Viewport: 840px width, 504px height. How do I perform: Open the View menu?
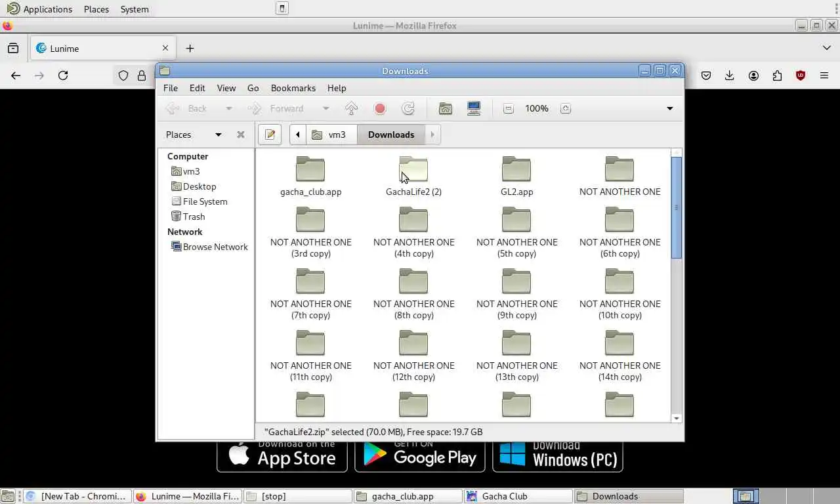(226, 88)
